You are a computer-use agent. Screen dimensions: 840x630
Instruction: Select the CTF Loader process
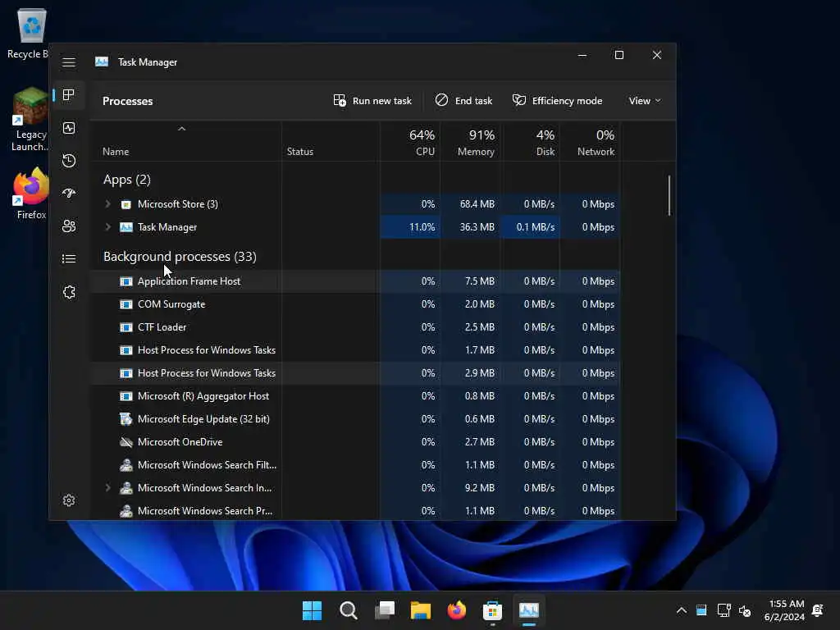coord(354,327)
